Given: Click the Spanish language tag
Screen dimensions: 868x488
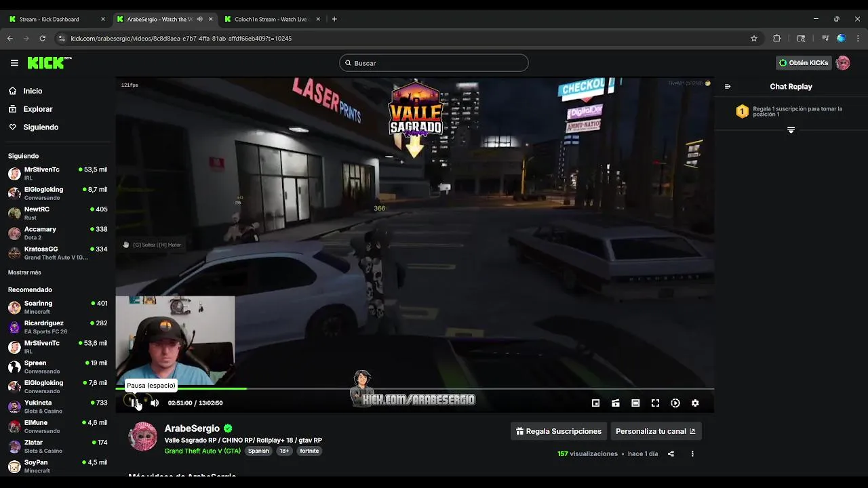Looking at the screenshot, I should (x=258, y=451).
